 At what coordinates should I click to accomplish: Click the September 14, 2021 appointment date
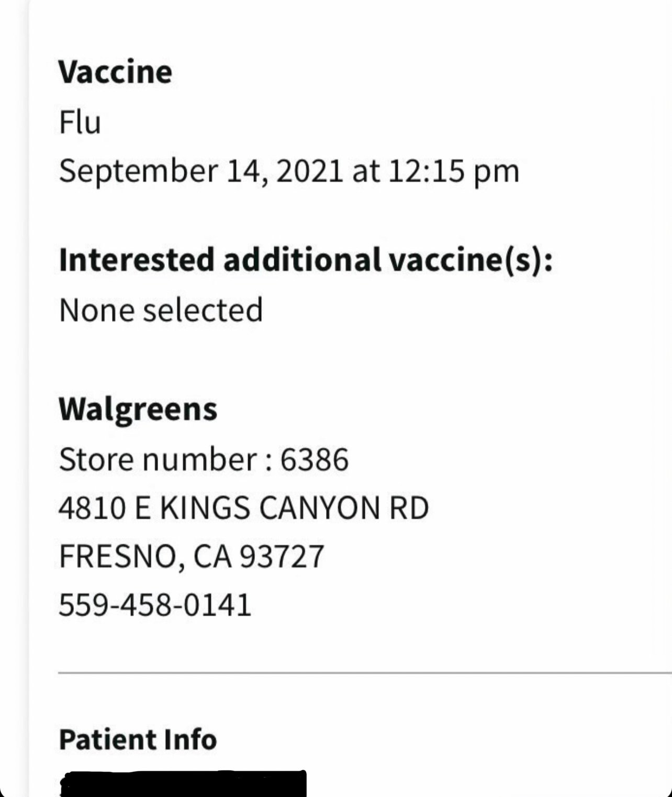point(200,171)
